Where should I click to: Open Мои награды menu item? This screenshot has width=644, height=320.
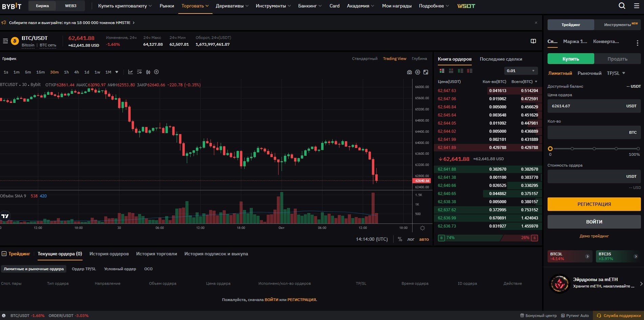[397, 6]
